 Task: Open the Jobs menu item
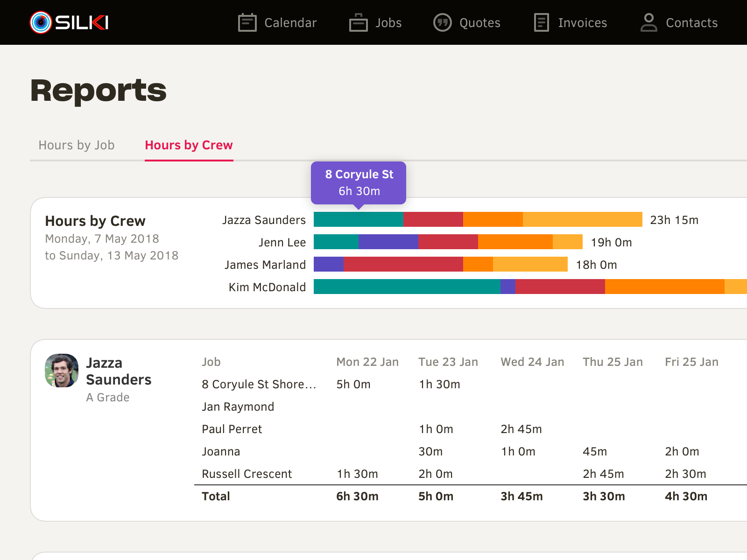pyautogui.click(x=375, y=22)
